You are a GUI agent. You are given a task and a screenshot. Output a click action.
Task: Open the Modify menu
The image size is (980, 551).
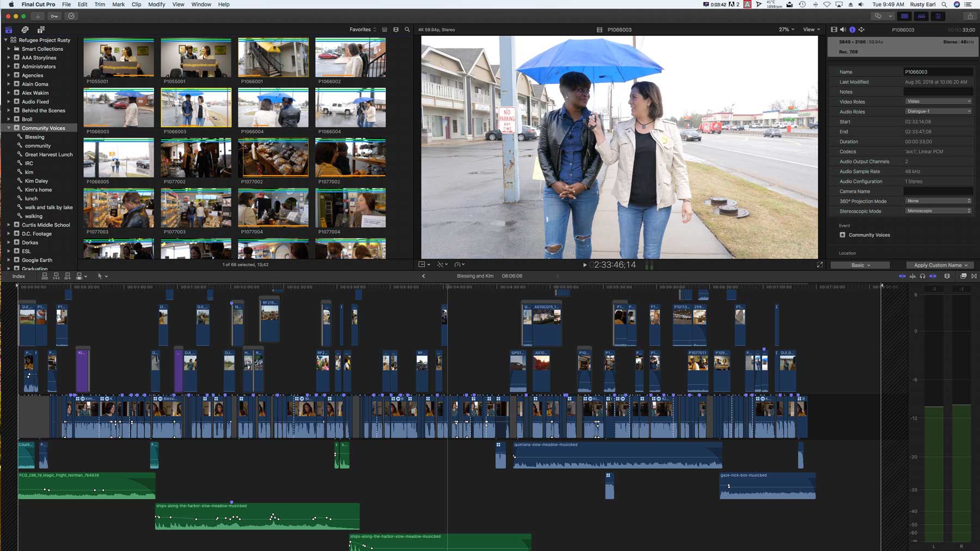click(x=156, y=4)
